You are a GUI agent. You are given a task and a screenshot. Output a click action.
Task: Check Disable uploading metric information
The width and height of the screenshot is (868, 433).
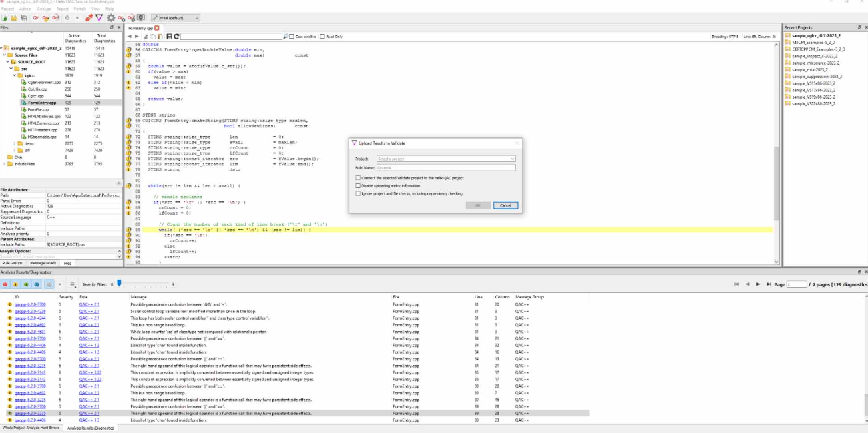(x=358, y=185)
